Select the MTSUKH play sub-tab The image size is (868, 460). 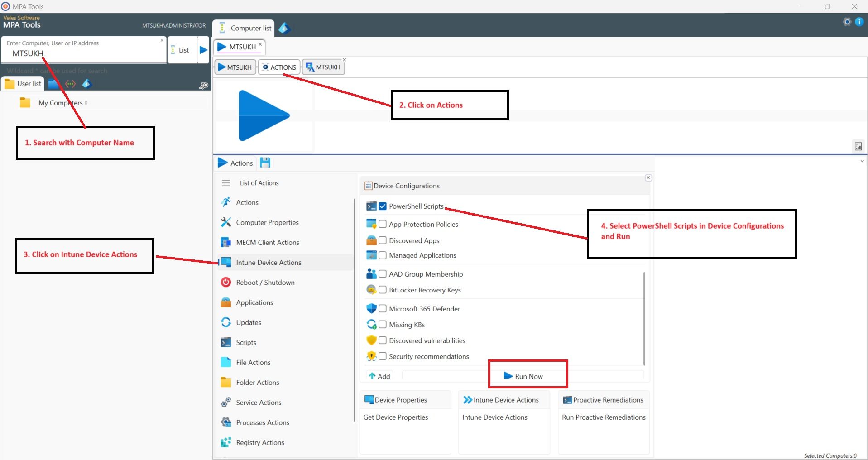(235, 67)
